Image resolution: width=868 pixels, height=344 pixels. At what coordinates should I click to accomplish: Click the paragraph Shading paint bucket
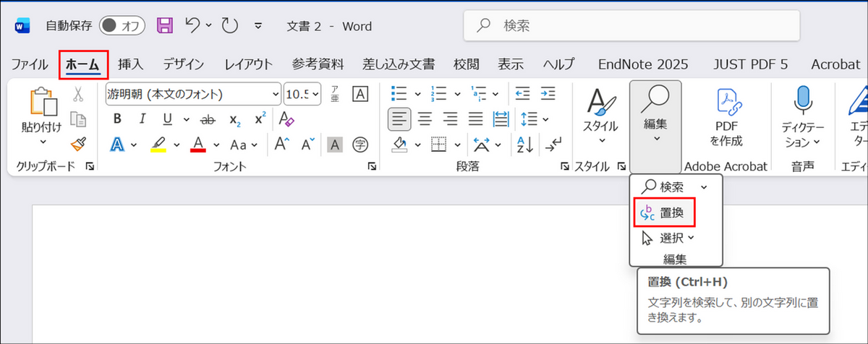pyautogui.click(x=400, y=145)
